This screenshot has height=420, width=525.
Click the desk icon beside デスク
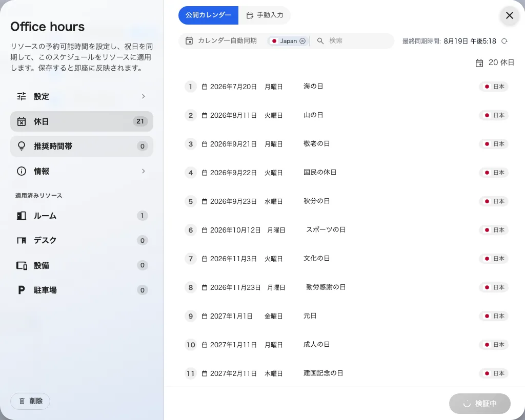[22, 240]
